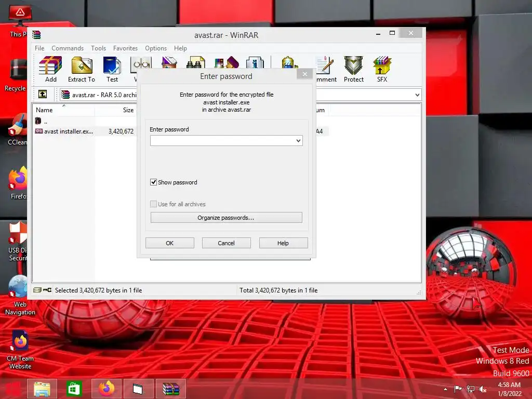Image resolution: width=532 pixels, height=399 pixels.
Task: Show hidden tray icons arrow
Action: [445, 389]
